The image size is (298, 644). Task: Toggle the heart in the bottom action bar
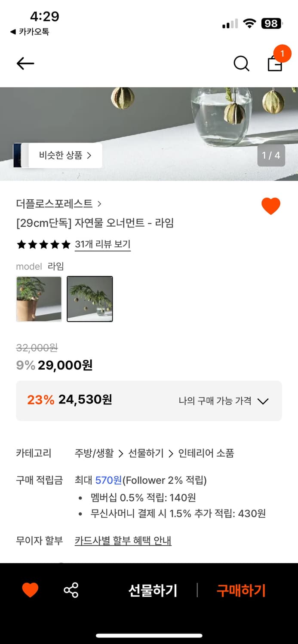(29, 591)
